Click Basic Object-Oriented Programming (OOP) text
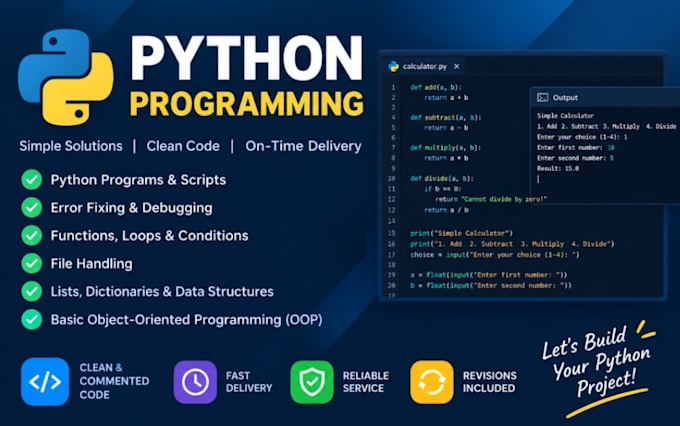The width and height of the screenshot is (680, 426). [x=186, y=320]
